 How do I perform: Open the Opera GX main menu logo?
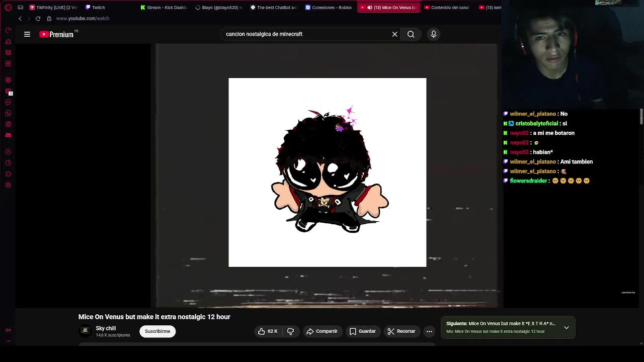coord(8,8)
